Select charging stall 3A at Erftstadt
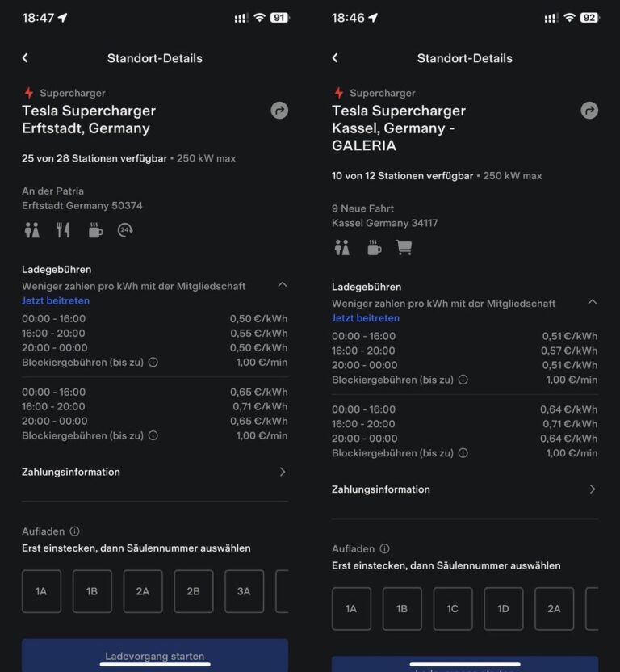The width and height of the screenshot is (620, 672). coord(244,591)
